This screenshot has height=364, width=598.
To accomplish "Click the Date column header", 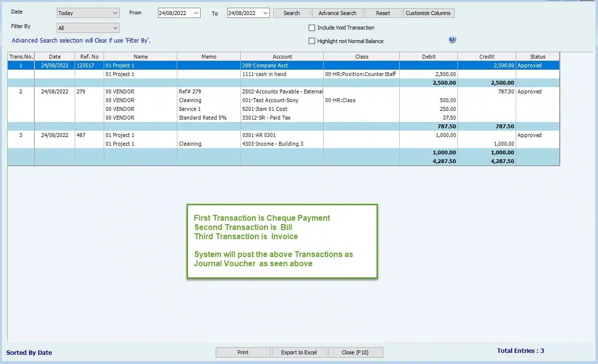I will (55, 57).
